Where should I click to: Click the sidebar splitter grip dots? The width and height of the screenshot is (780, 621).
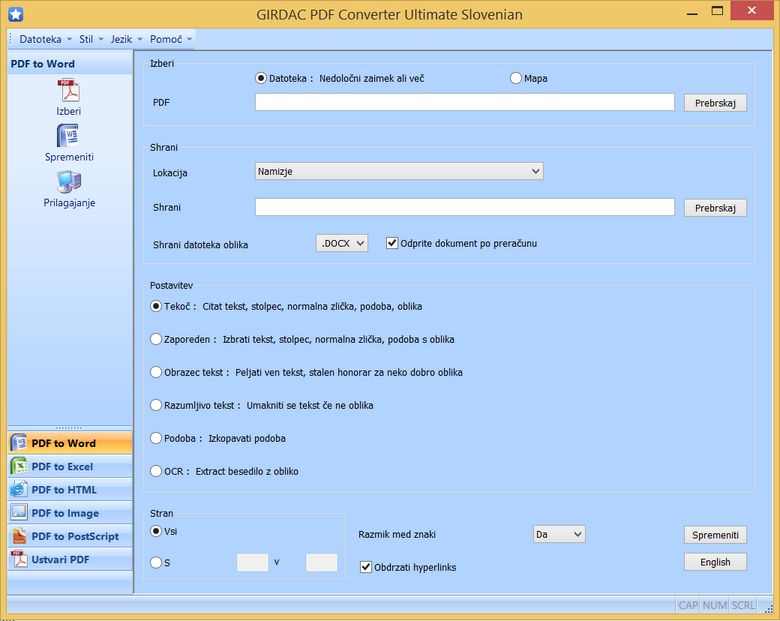(69, 427)
